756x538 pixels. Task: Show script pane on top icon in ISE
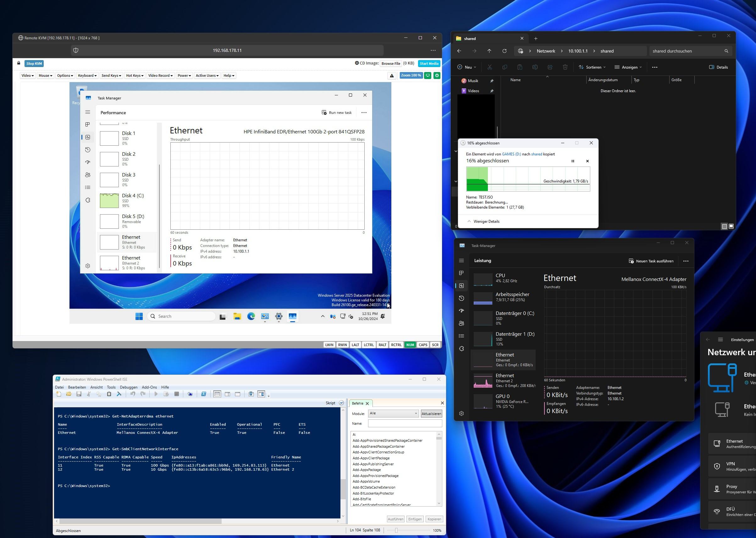point(217,394)
